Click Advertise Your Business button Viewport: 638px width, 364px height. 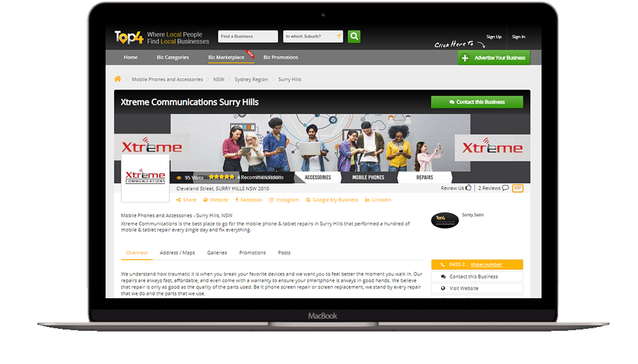494,58
